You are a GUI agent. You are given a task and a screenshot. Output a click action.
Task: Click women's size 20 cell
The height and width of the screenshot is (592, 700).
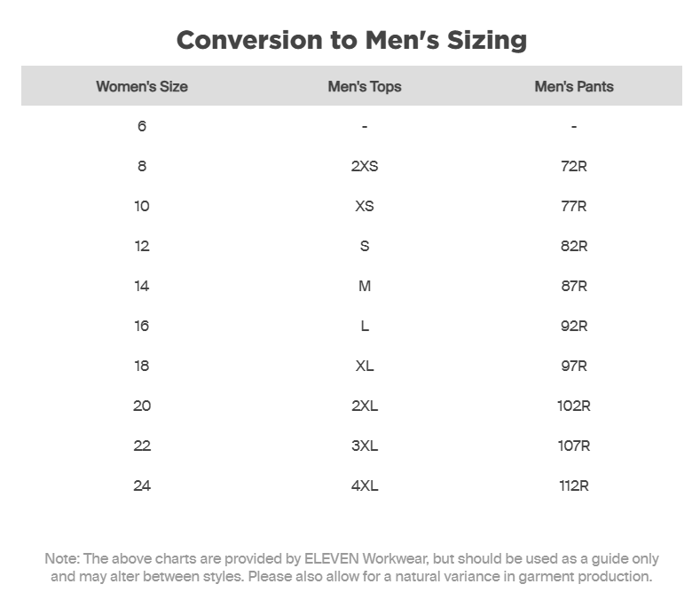coord(142,406)
